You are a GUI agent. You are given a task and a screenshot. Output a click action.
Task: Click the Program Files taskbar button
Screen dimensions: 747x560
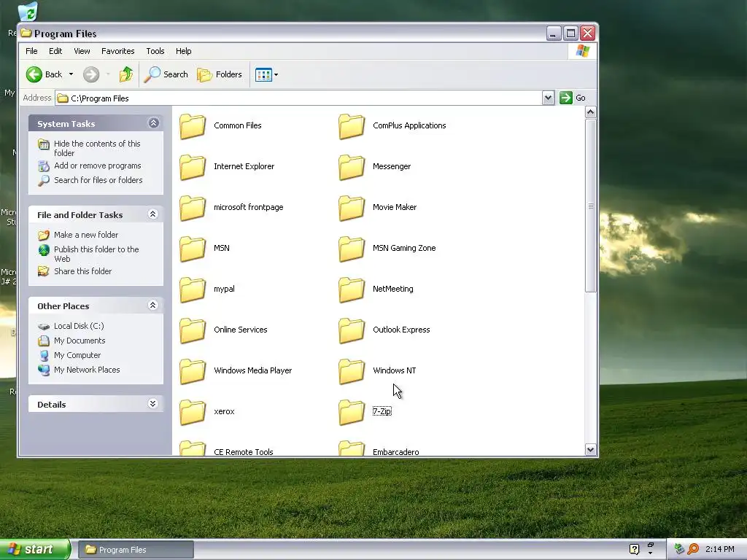point(136,550)
